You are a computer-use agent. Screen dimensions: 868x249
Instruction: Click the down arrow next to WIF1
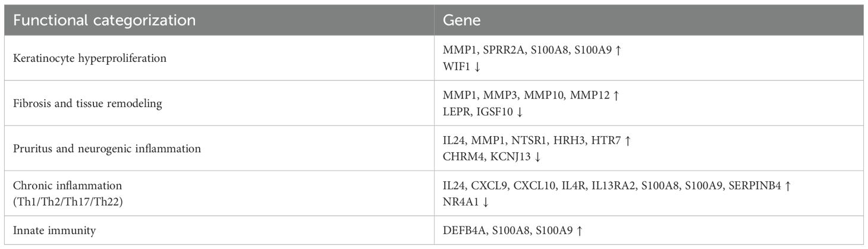tap(477, 65)
